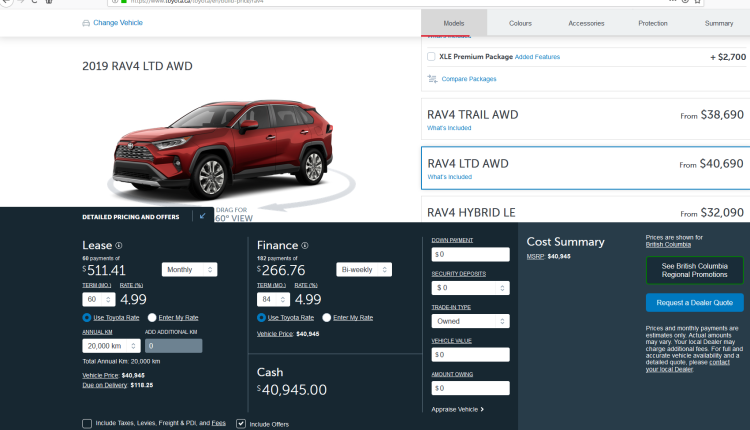Image resolution: width=750 pixels, height=430 pixels.
Task: Select Lease Use Toyota Rate radio
Action: pos(87,318)
